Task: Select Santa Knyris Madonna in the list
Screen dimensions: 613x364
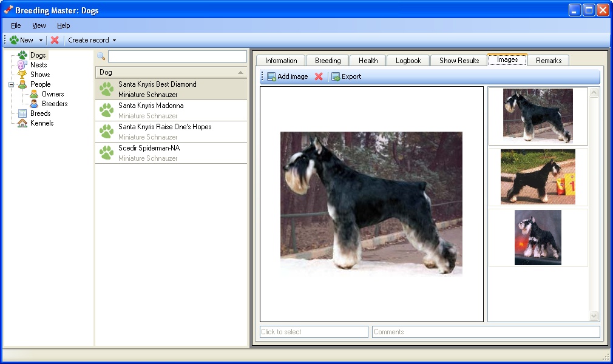Action: [x=151, y=106]
